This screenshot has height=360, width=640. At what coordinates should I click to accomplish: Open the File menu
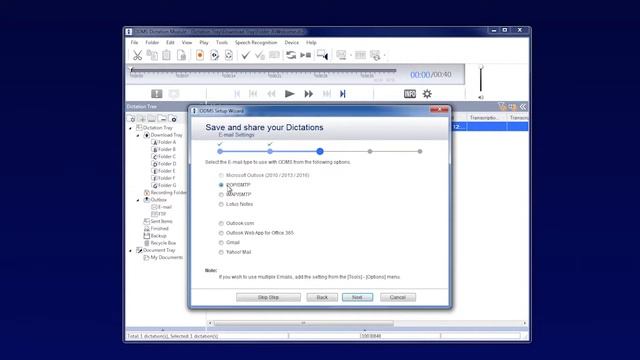pyautogui.click(x=134, y=42)
